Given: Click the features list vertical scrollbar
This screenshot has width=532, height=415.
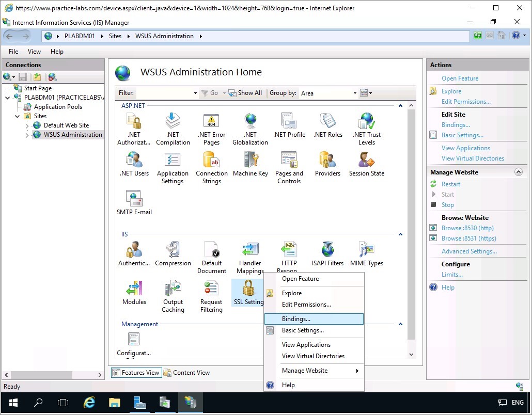Looking at the screenshot, I should pos(411,224).
